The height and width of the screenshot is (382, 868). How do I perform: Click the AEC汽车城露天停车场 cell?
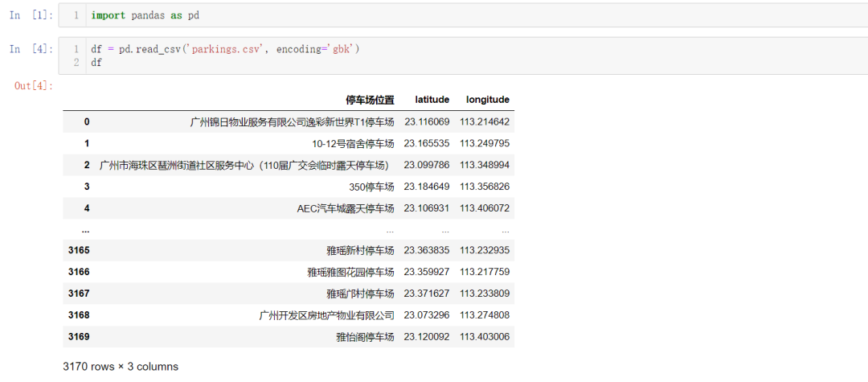[346, 208]
